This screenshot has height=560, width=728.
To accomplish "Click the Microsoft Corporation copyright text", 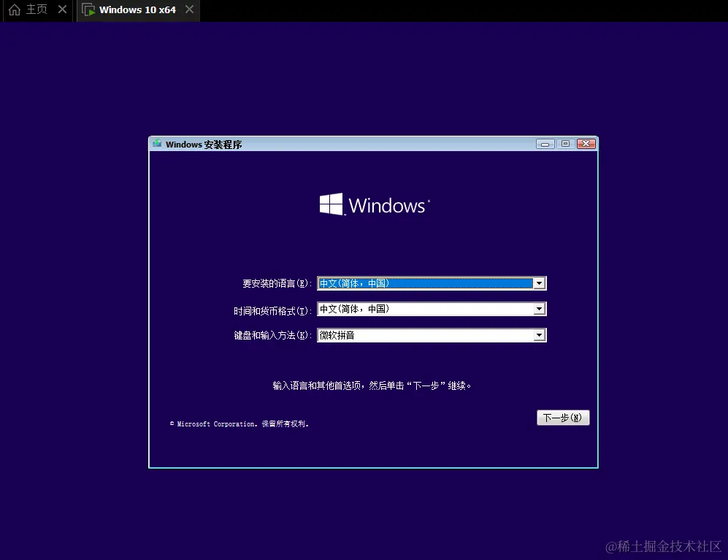I will pyautogui.click(x=239, y=424).
